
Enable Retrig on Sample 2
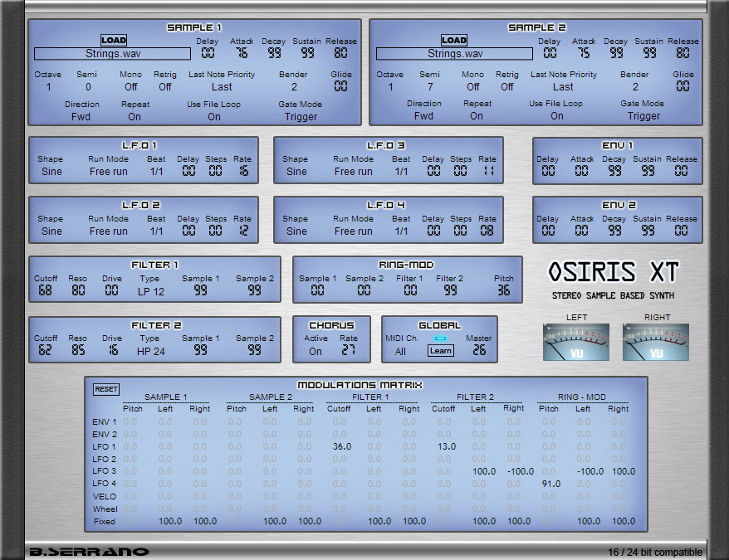pos(507,86)
